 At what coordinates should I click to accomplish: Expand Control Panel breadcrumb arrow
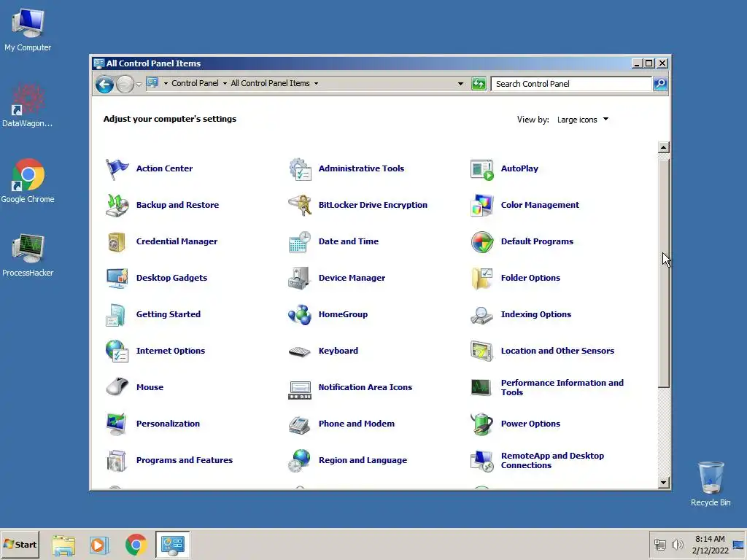coord(225,83)
